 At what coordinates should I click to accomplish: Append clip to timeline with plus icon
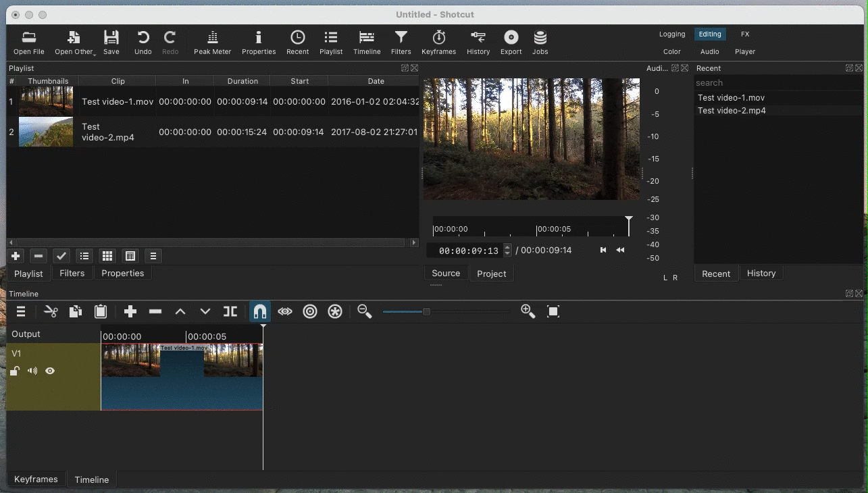click(130, 311)
